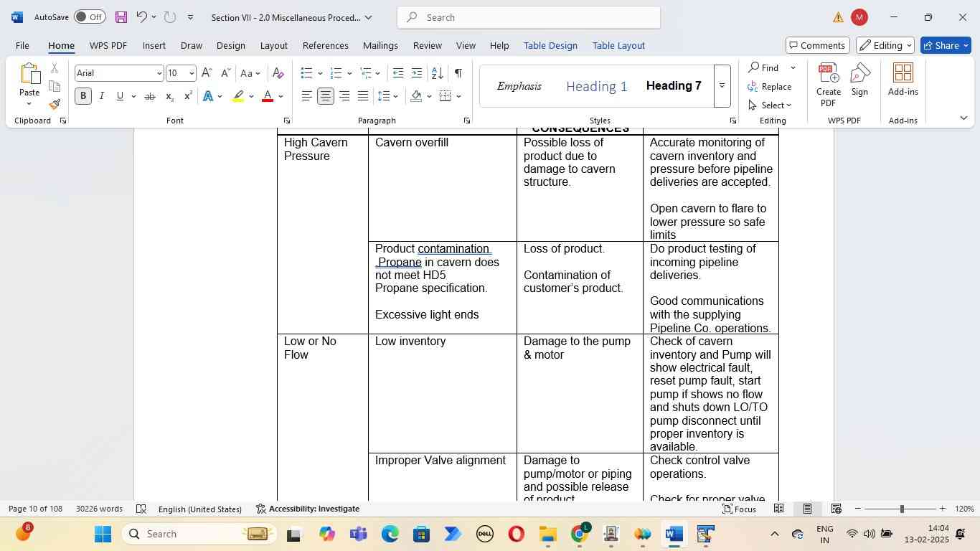
Task: Toggle Italic formatting
Action: (x=102, y=96)
